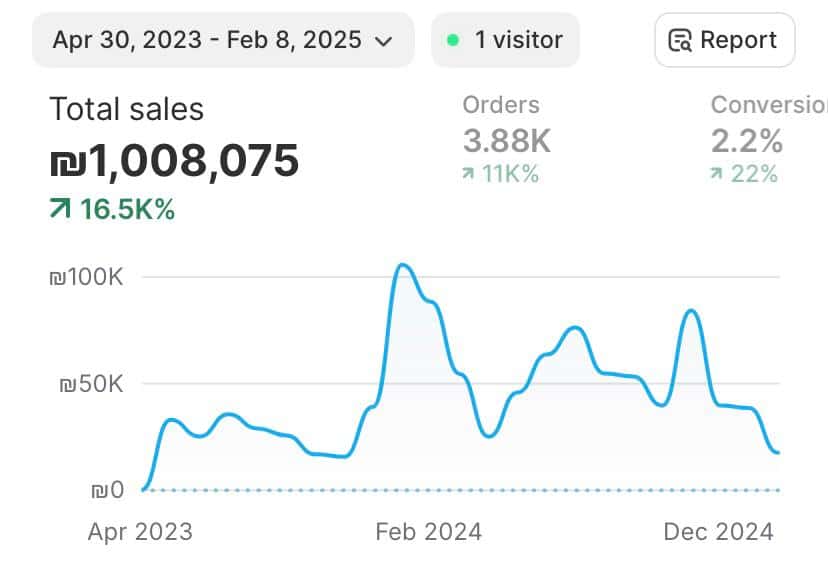Viewport: 828px width, 567px height.
Task: Click the dotted comparison baseline at ₪0
Action: (460, 490)
